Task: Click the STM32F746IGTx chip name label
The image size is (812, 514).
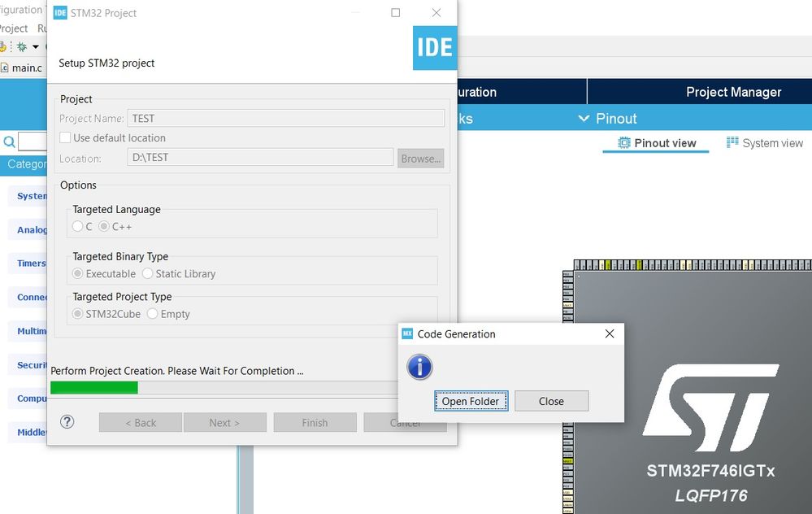Action: (x=710, y=470)
